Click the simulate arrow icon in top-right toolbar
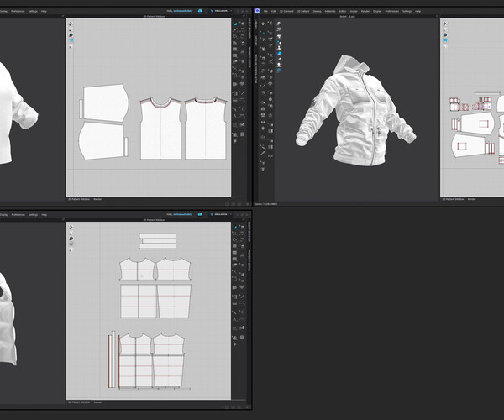 263,24
